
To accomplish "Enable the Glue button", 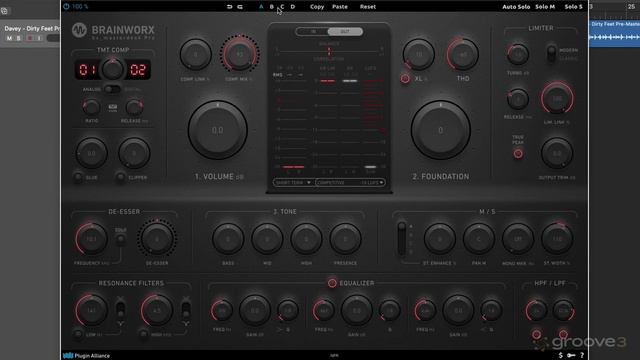I will (x=78, y=177).
